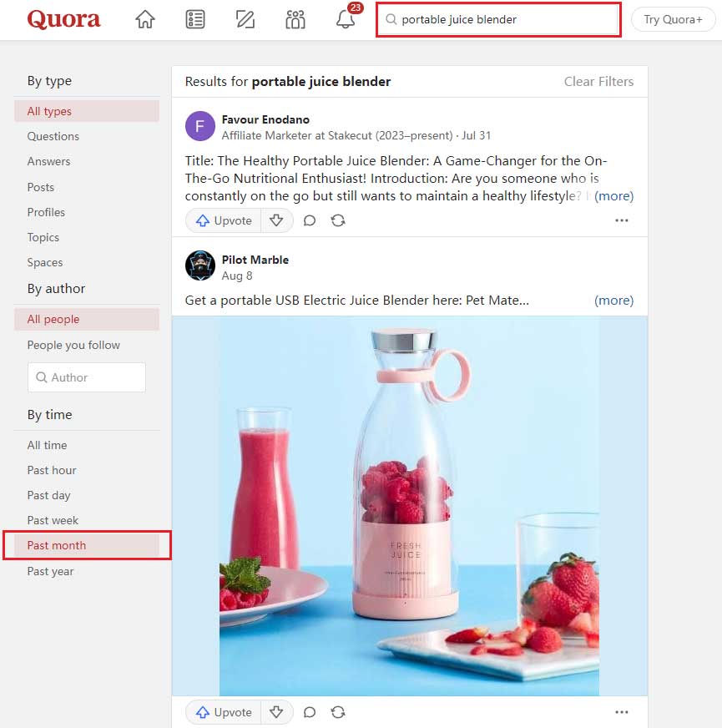Viewport: 722px width, 728px height.
Task: Open the Following feed icon
Action: click(195, 19)
